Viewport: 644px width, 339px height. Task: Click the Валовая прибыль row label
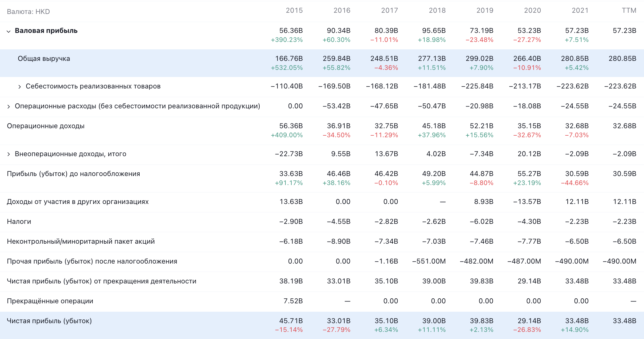pos(46,31)
